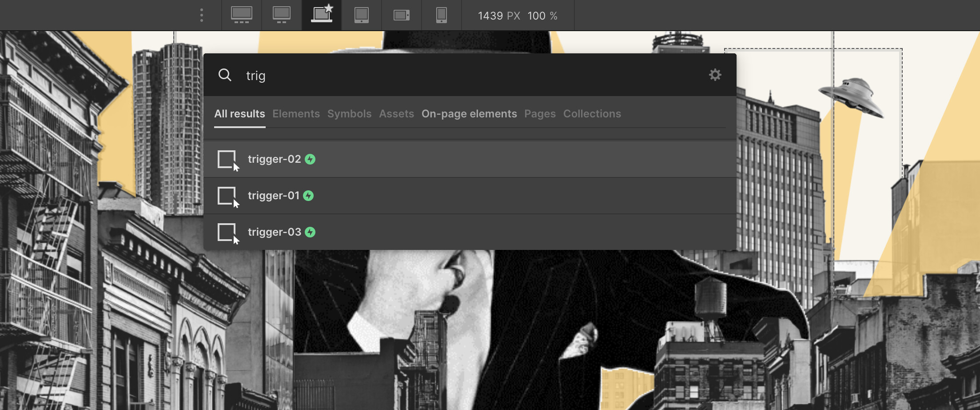Filter results by Pages tab

click(540, 114)
